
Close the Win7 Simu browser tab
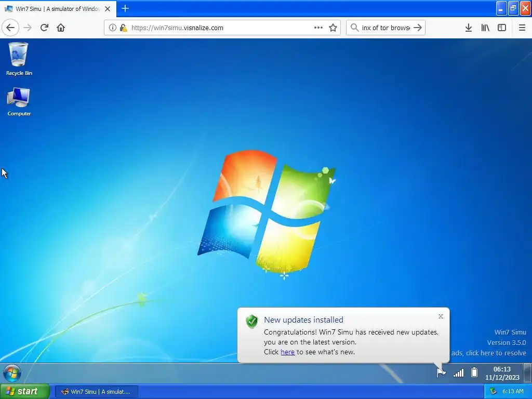[108, 9]
